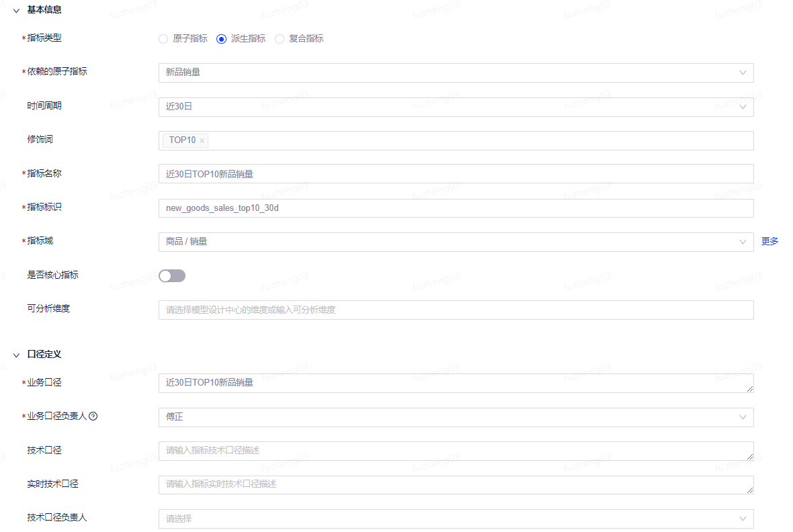Click the 业务口径 textarea resize handle
The height and width of the screenshot is (532, 793).
[749, 388]
